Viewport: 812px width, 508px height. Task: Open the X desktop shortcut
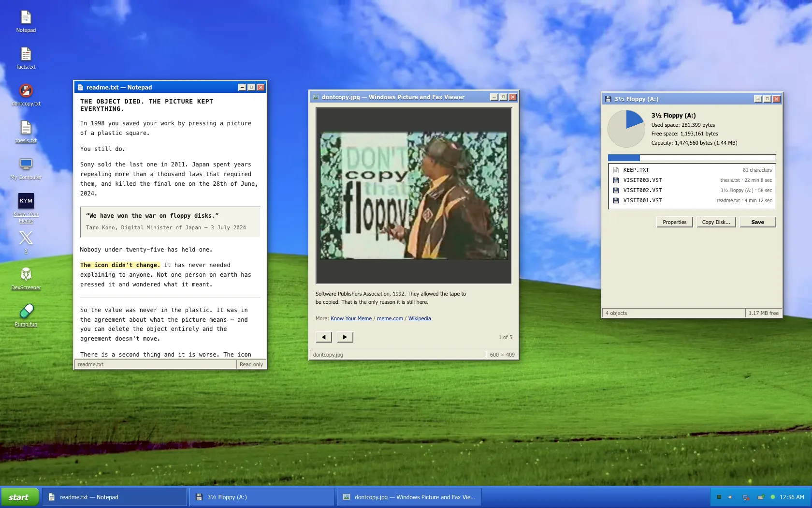[x=26, y=241]
